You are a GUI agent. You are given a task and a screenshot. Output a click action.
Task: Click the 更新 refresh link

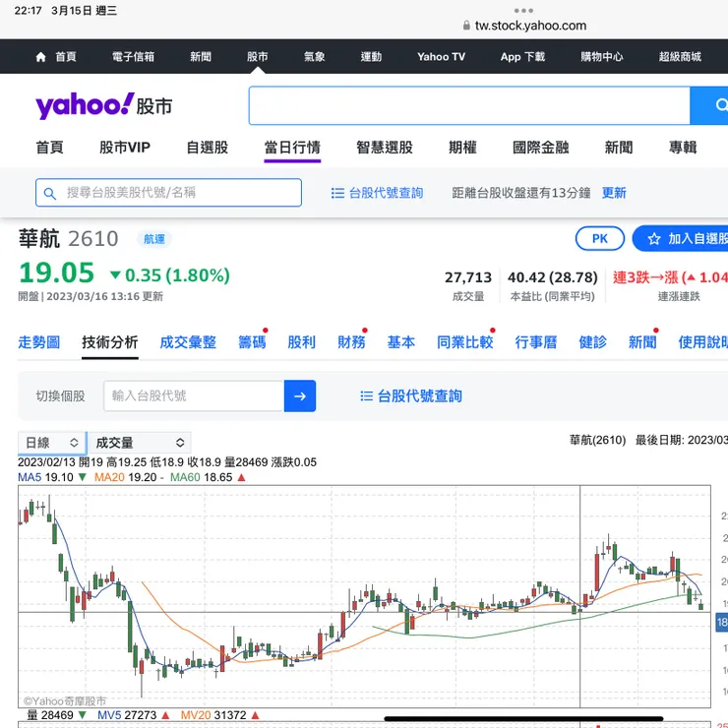pyautogui.click(x=614, y=193)
